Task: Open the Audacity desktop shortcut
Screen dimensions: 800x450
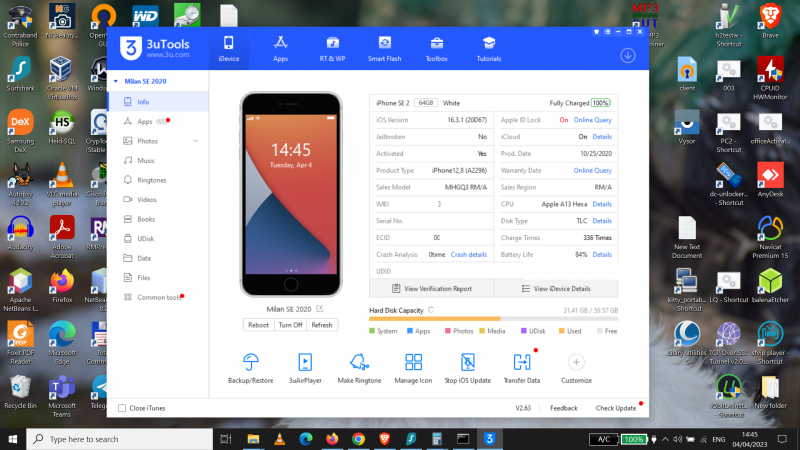Action: tap(20, 233)
